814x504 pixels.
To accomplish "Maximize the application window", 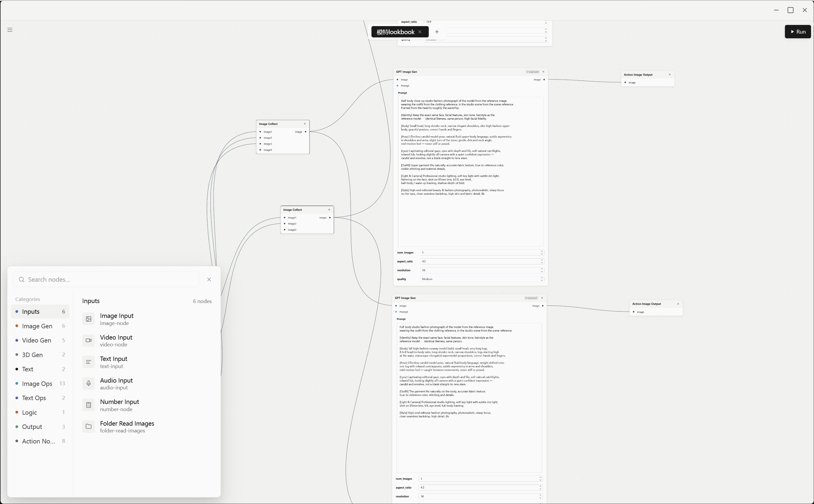I will point(790,10).
